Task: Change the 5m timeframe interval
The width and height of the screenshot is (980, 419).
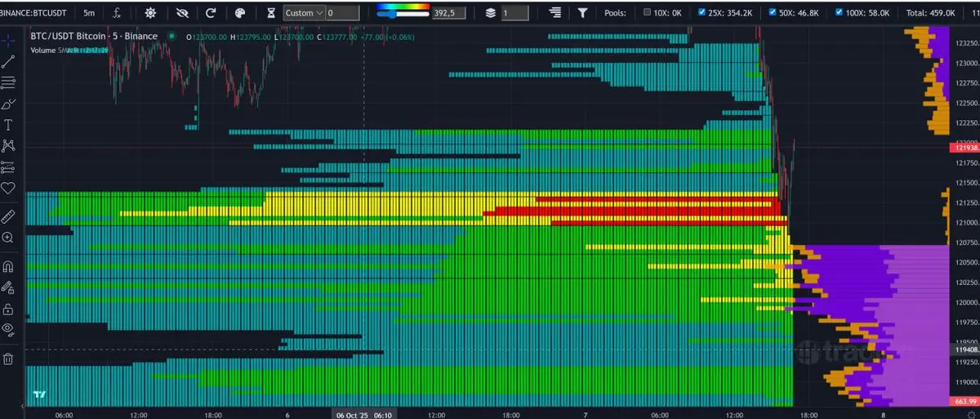Action: tap(88, 13)
